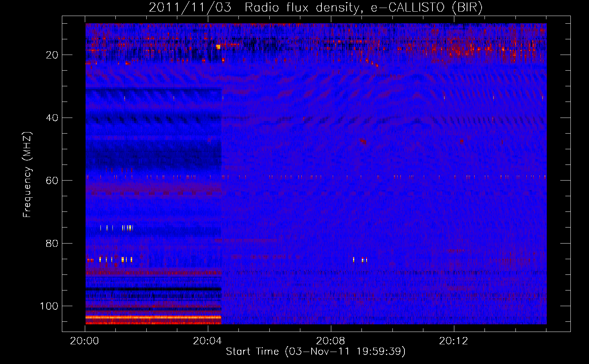Click the "20:00" time tick label
This screenshot has width=589, height=364.
(85, 341)
